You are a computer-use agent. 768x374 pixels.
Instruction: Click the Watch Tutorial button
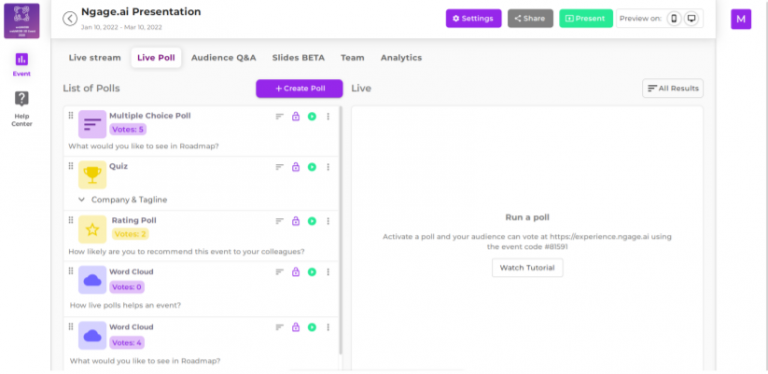point(527,268)
